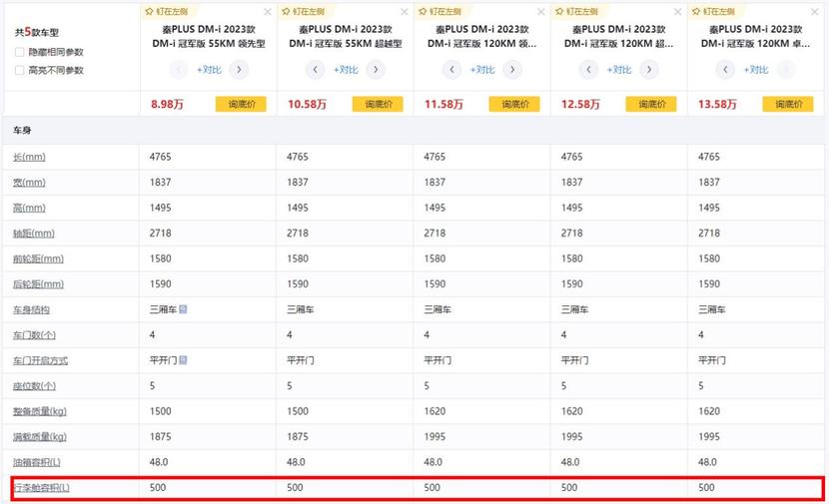Open the 行李舱容积(L) parameter link
The image size is (829, 504).
41,488
